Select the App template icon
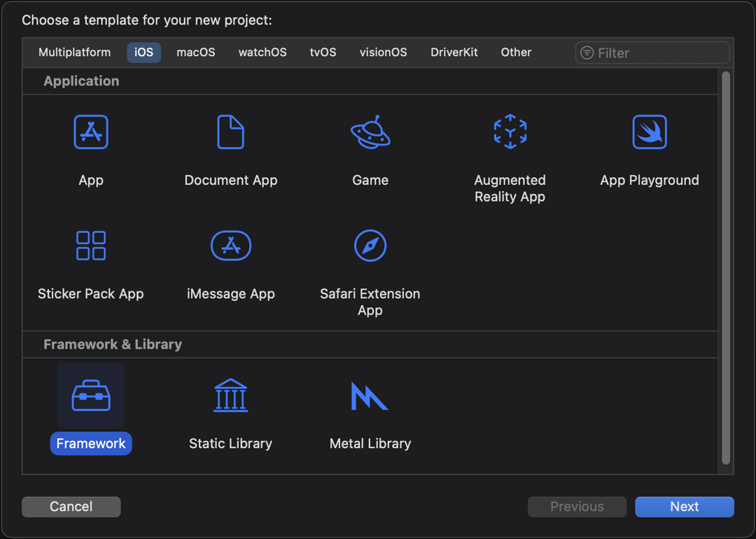This screenshot has width=756, height=539. pyautogui.click(x=91, y=132)
